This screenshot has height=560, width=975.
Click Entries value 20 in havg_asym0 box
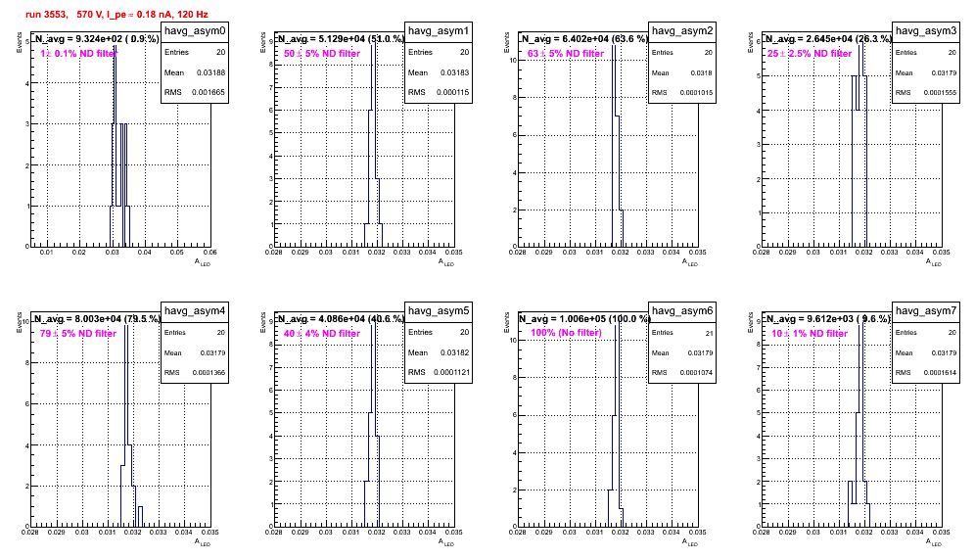click(x=220, y=52)
